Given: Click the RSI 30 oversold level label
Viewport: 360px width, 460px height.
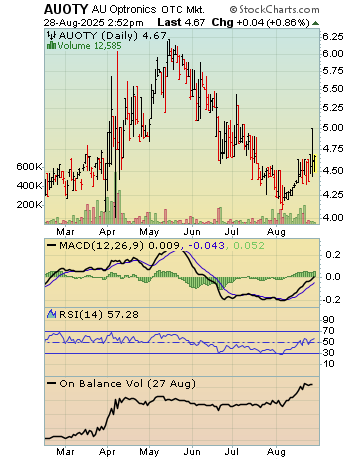Looking at the screenshot, I should coord(328,353).
